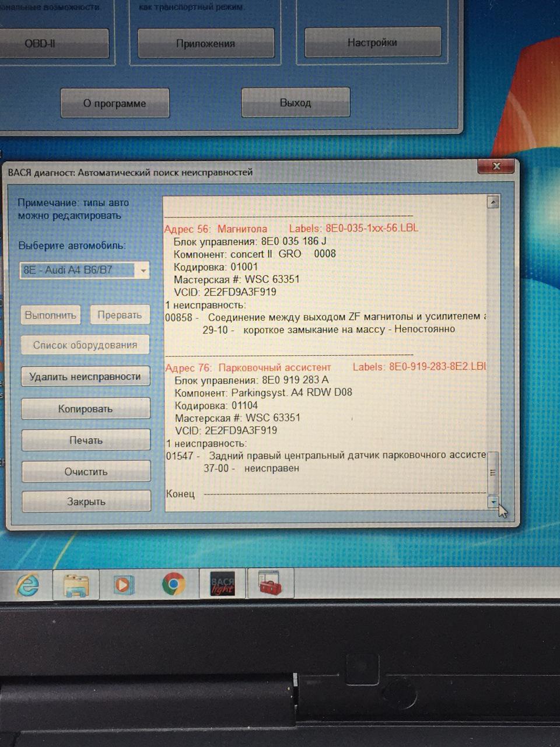Click the Удалить неисправности button
Viewport: 560px width, 747px height.
(85, 377)
